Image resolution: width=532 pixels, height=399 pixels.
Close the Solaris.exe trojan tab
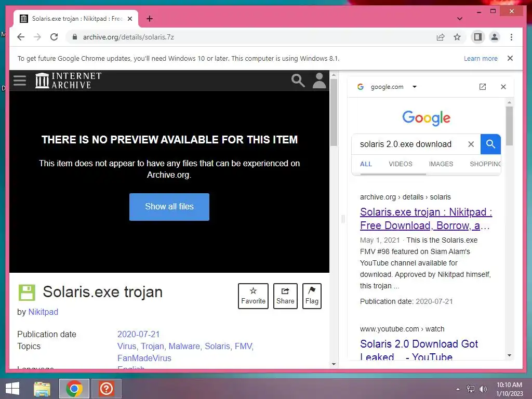(129, 19)
